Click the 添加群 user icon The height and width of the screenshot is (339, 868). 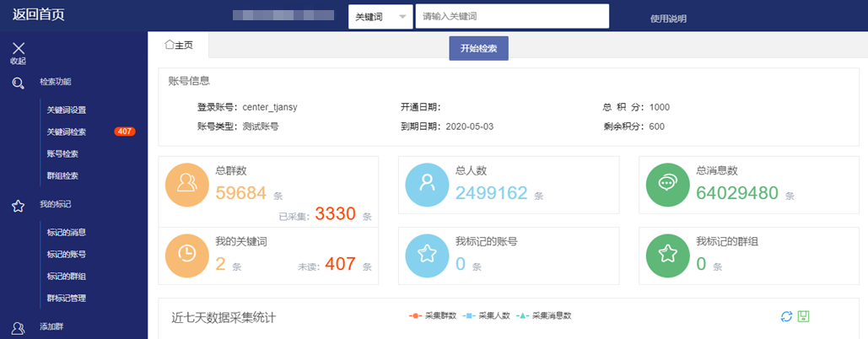pos(18,327)
